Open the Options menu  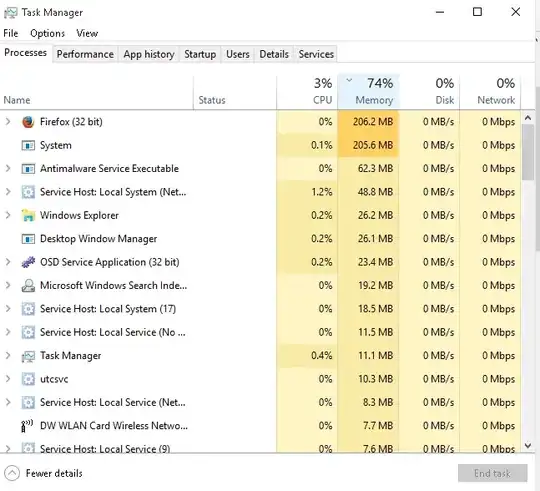pyautogui.click(x=48, y=33)
